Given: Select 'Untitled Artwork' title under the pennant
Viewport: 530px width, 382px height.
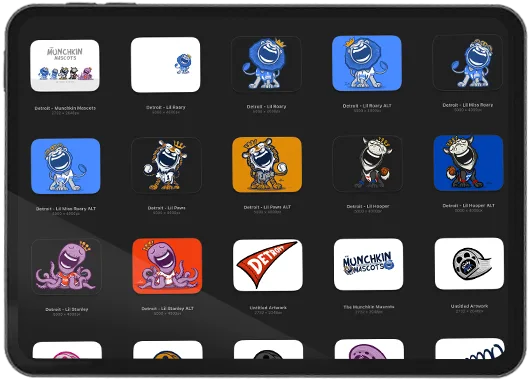Looking at the screenshot, I should (x=268, y=308).
